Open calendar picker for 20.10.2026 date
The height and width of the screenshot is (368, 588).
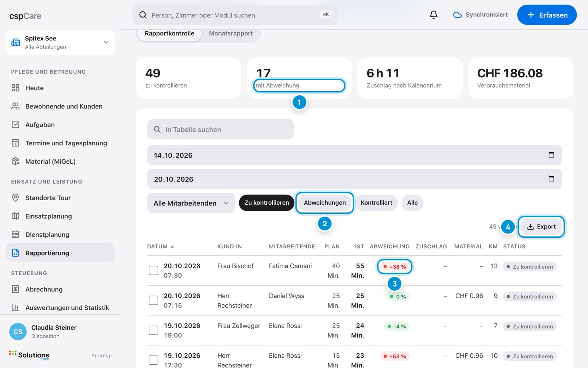point(551,179)
